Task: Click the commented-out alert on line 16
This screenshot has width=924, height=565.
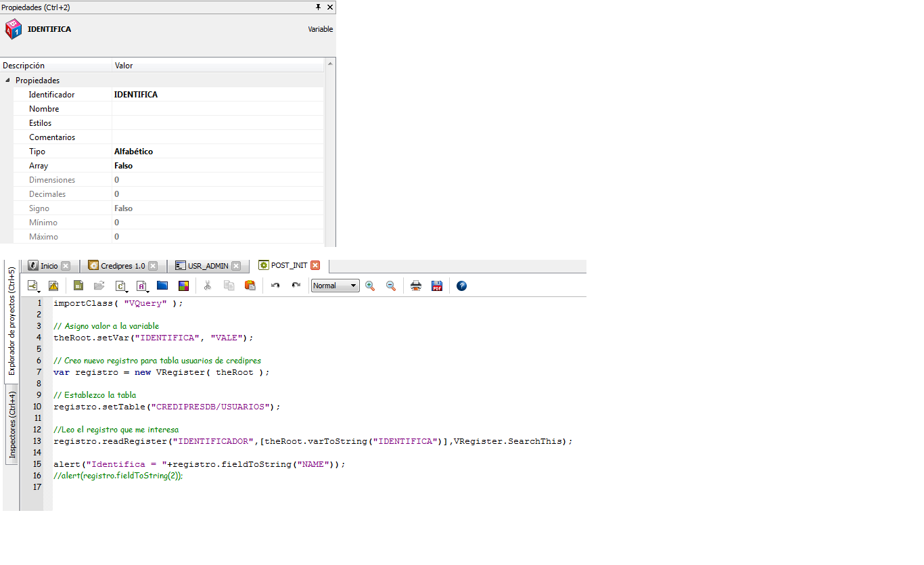Action: 118,476
